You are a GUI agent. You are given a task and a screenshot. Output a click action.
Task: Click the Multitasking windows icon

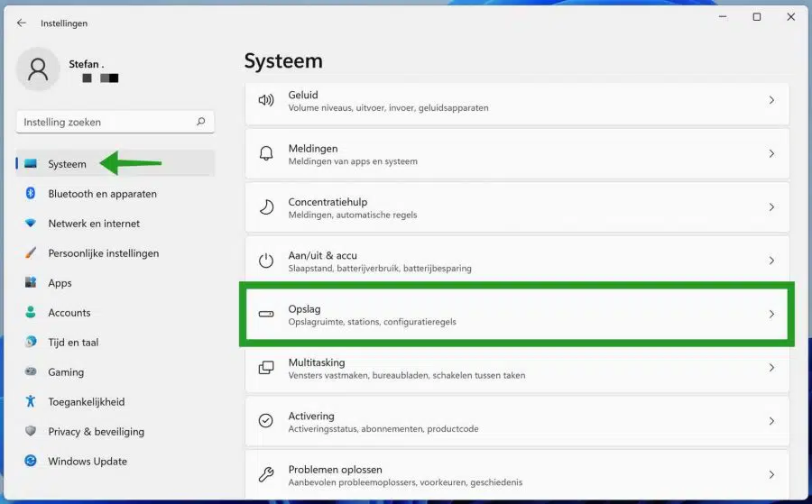click(x=266, y=367)
